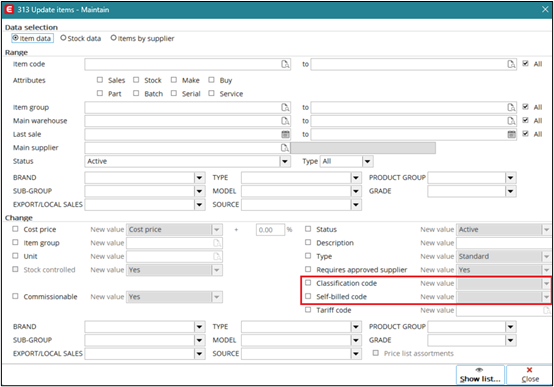Viewport: 554px width, 387px height.
Task: Open the top PRODUCT GROUP dropdown
Action: pos(511,178)
